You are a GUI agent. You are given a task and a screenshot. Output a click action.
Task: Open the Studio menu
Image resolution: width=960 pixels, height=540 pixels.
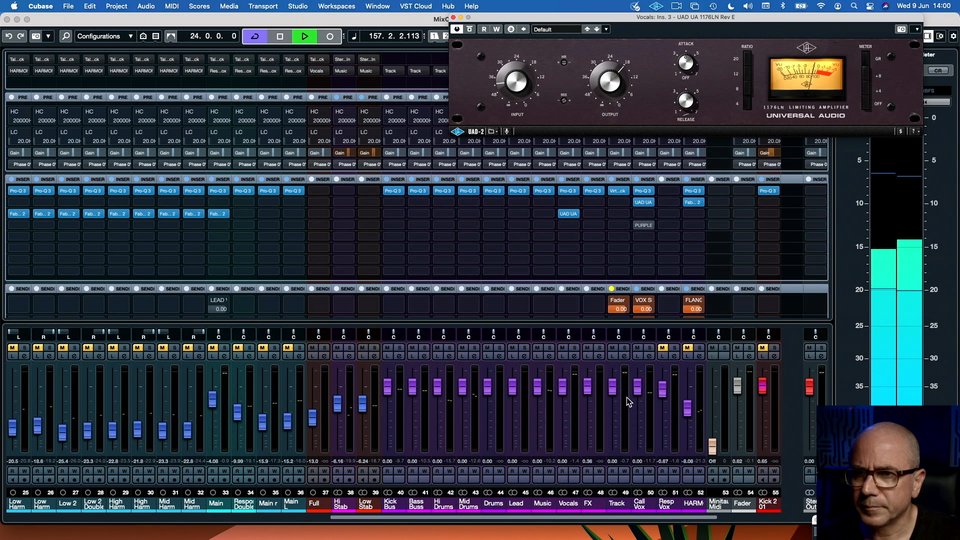[x=298, y=6]
